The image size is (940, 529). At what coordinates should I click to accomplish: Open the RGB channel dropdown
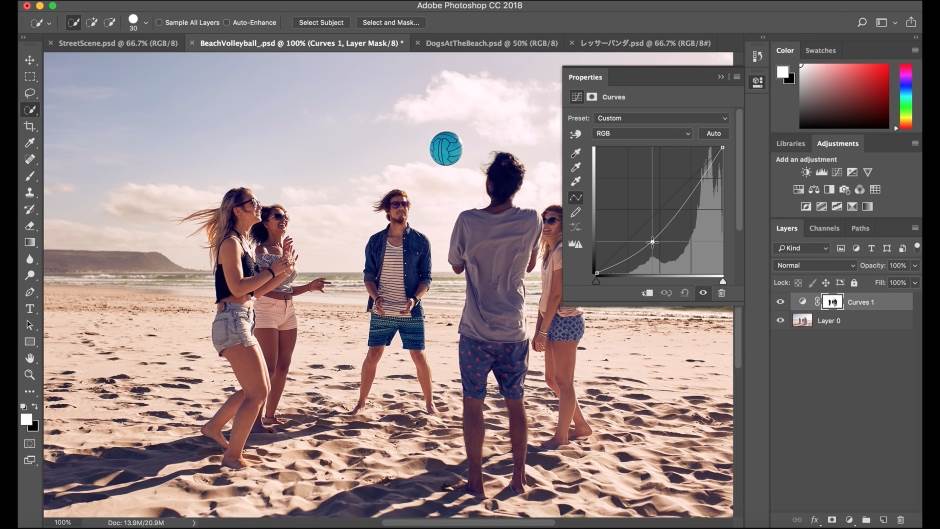(642, 133)
